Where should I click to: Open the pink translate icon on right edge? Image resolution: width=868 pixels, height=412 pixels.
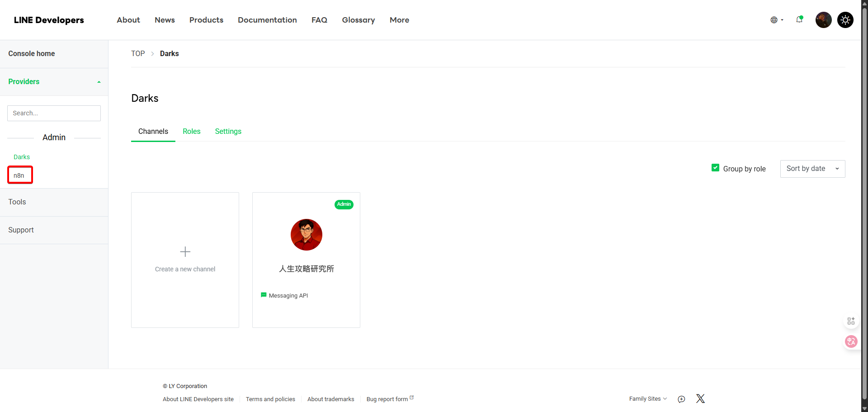point(851,341)
